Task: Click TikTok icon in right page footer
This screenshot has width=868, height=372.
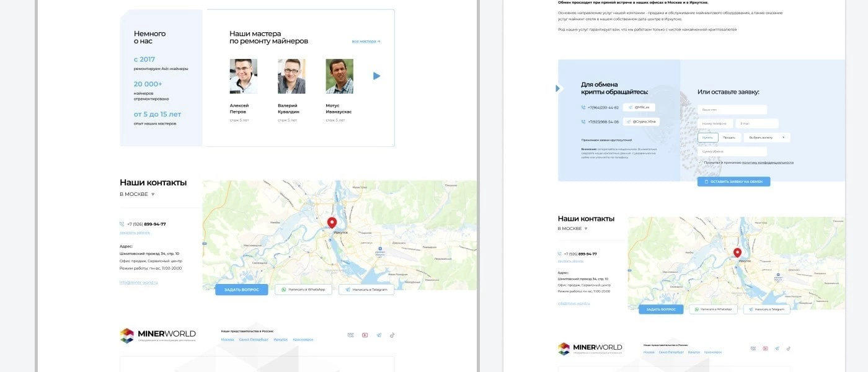Action: pos(789,348)
